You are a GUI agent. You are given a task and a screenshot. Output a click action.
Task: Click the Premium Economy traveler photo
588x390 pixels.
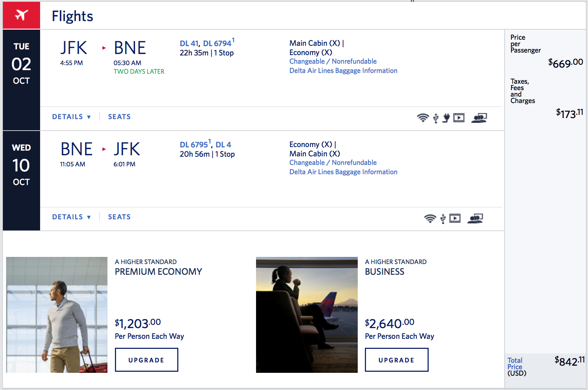(x=57, y=315)
